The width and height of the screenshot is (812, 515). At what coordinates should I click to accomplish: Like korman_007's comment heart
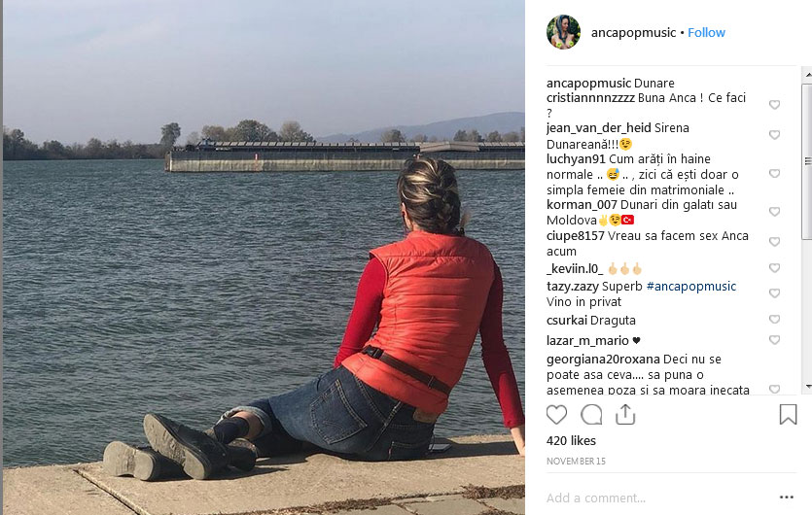pos(774,212)
